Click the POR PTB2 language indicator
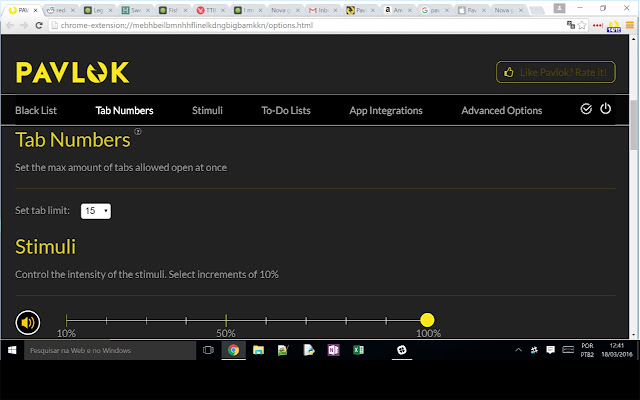This screenshot has height=400, width=640. [587, 350]
